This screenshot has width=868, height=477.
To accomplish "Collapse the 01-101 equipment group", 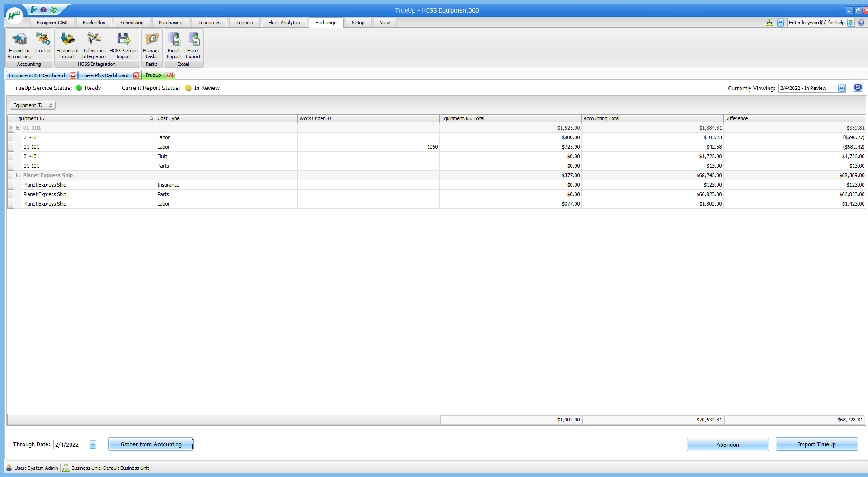I will [19, 128].
